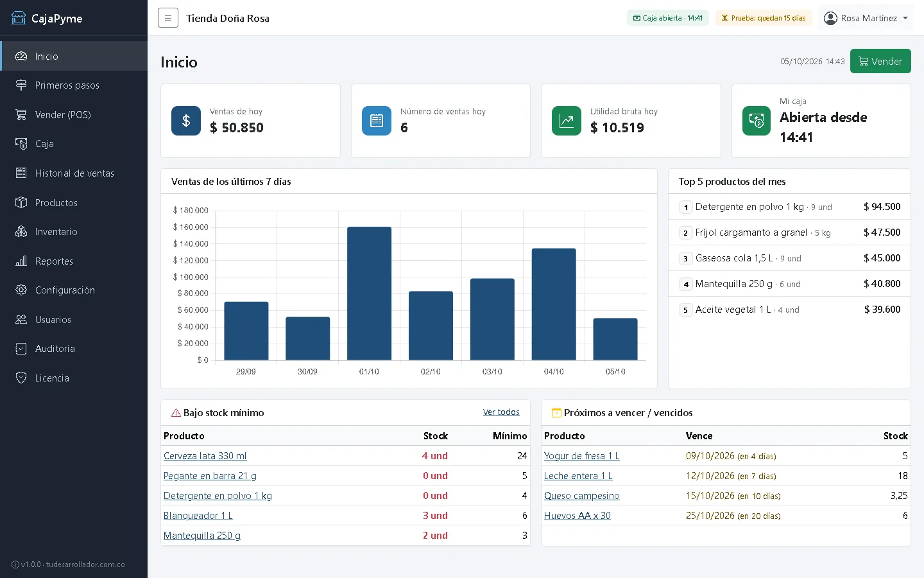Open the Leche entera 1 L link
Viewport: 924px width, 578px height.
578,476
